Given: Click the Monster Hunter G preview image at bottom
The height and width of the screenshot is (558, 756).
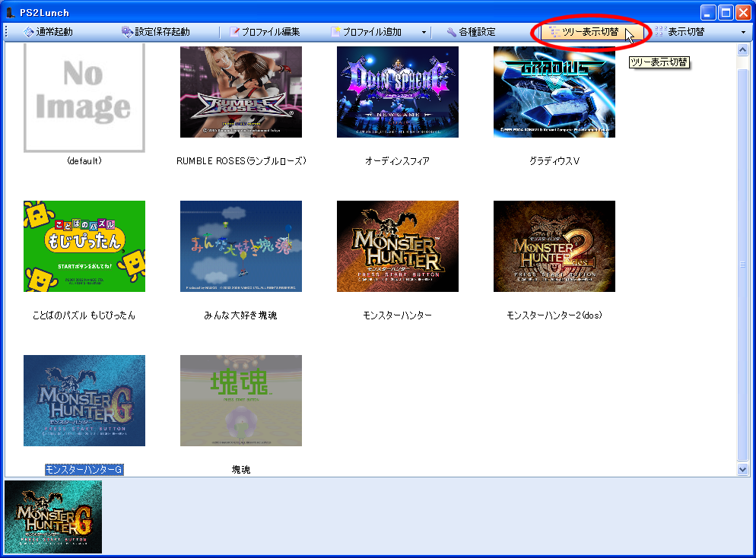Looking at the screenshot, I should [53, 516].
